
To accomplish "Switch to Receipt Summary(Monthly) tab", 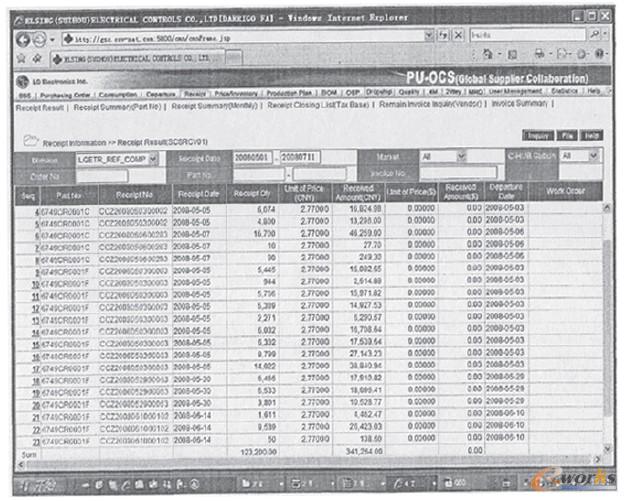I will [x=214, y=104].
